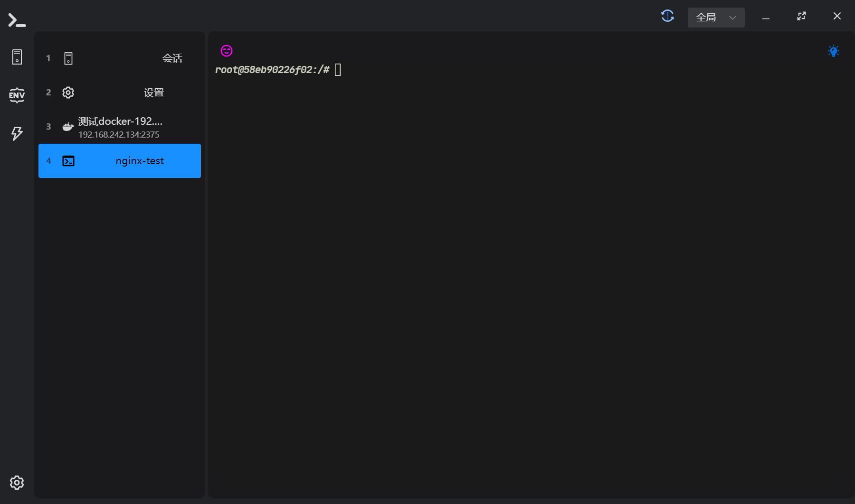Image resolution: width=855 pixels, height=504 pixels.
Task: Switch to the 设置 tab
Action: [153, 93]
